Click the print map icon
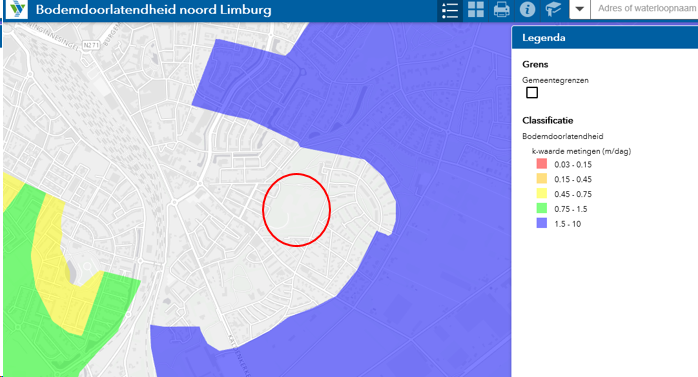 502,9
